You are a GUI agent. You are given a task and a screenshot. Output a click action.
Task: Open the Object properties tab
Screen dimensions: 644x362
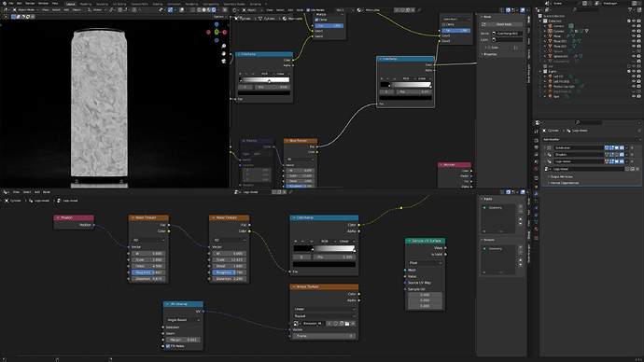pos(537,187)
